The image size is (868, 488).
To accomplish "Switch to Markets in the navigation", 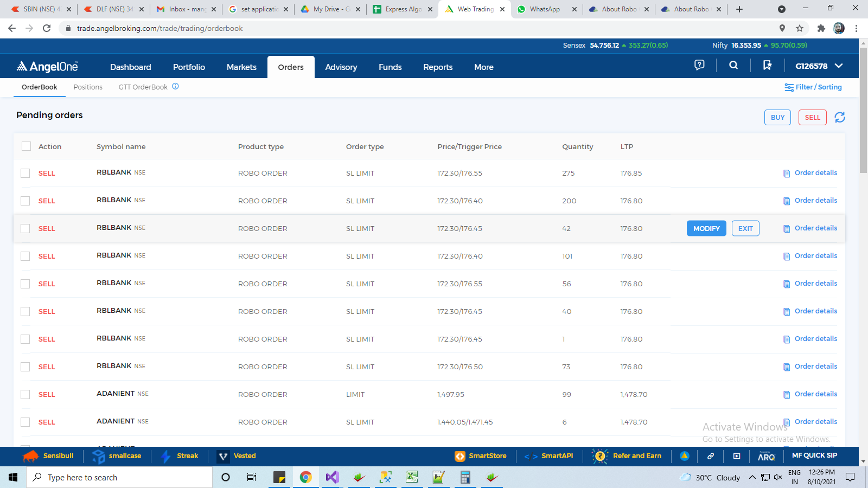I will coord(241,67).
